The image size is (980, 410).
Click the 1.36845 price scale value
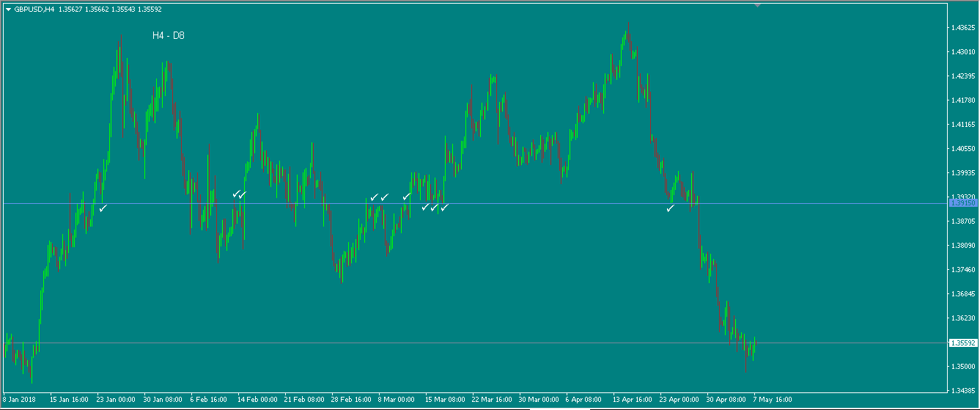962,294
